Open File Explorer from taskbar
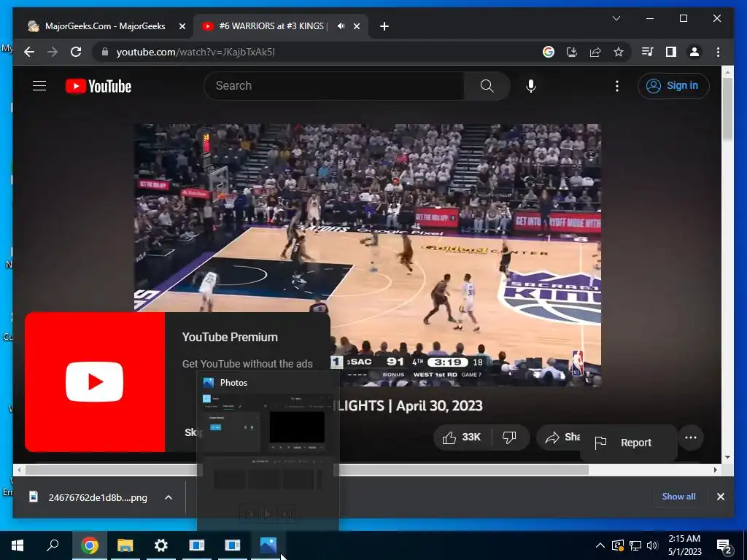747x560 pixels. pyautogui.click(x=125, y=545)
